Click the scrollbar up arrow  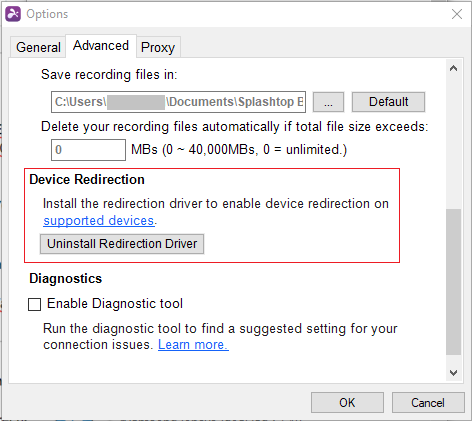click(x=453, y=69)
